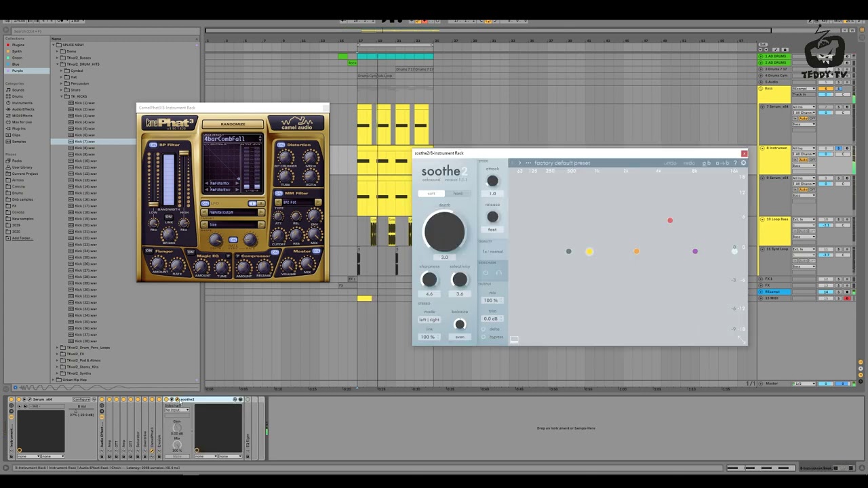
Task: Expand TKvol2_Basses folder
Action: coord(57,58)
